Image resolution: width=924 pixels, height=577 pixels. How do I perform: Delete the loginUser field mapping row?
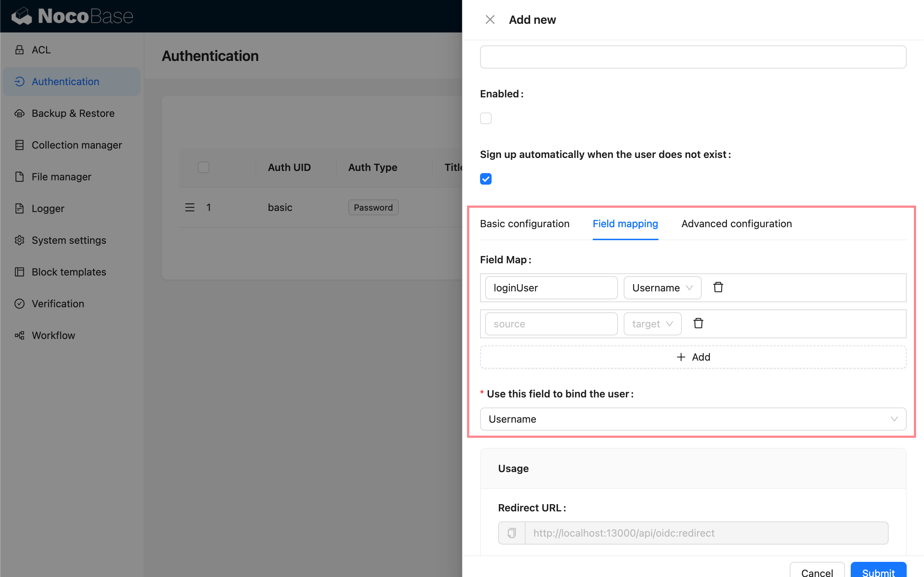point(718,287)
